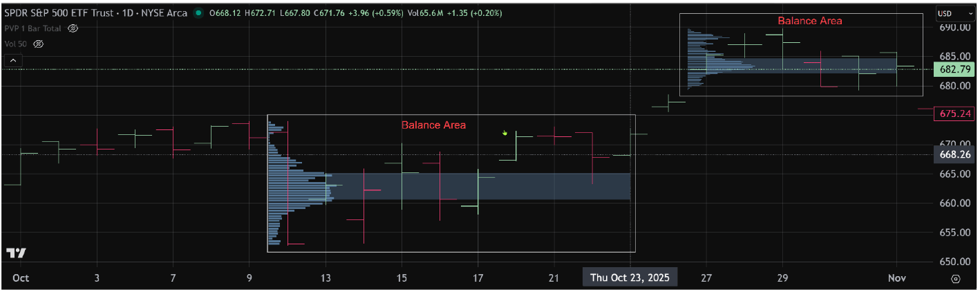Click the Oct label on the time axis
This screenshot has height=290, width=980.
[21, 277]
